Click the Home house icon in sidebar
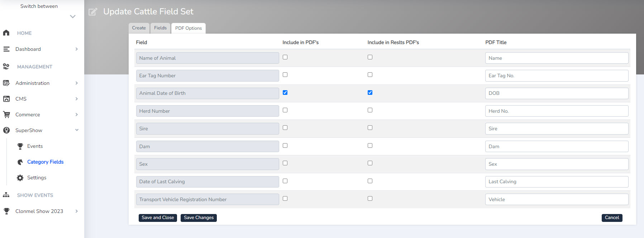The width and height of the screenshot is (644, 238). point(6,33)
